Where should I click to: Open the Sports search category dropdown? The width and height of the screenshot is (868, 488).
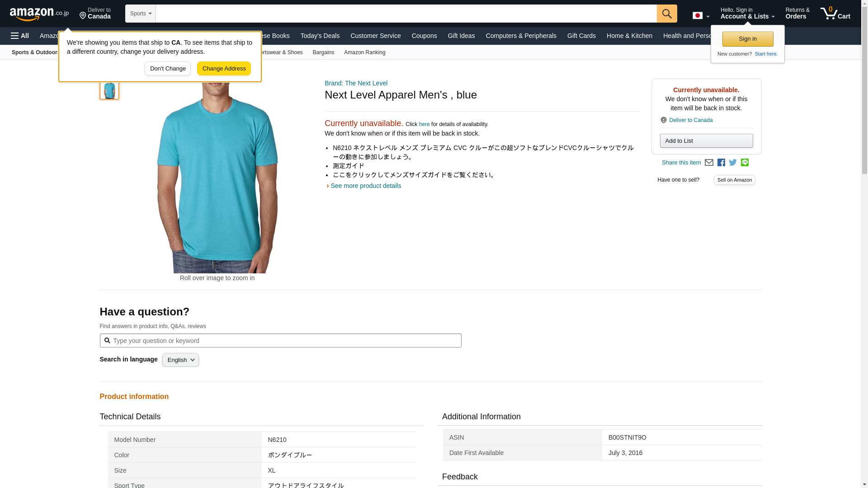[141, 14]
